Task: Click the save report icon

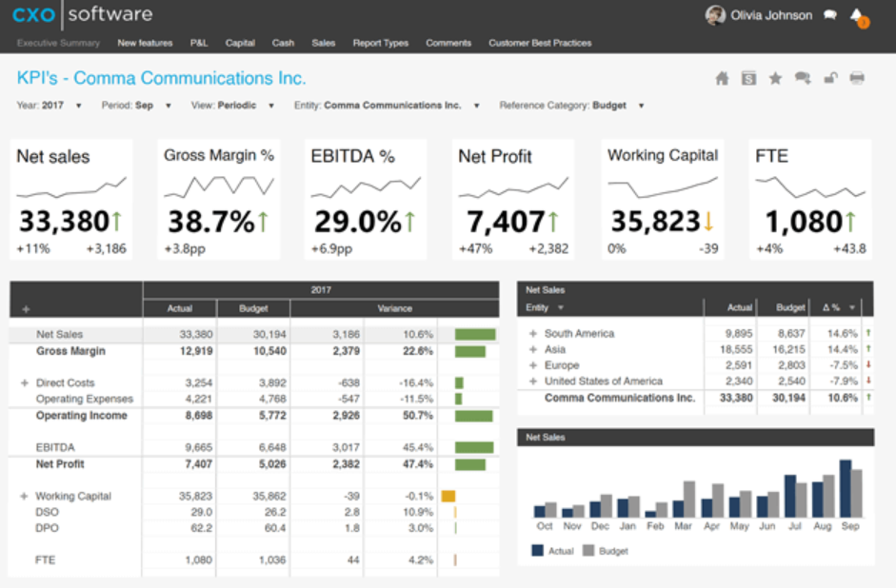Action: point(748,78)
